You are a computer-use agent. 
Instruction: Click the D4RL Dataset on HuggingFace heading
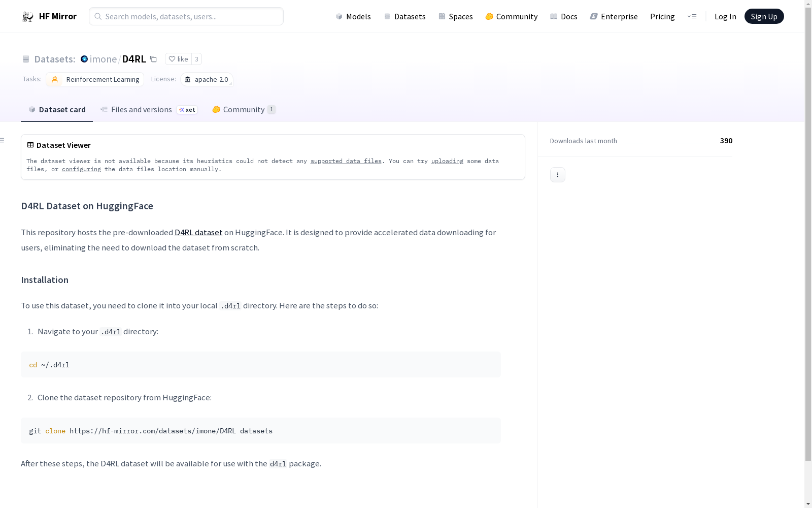click(x=87, y=206)
